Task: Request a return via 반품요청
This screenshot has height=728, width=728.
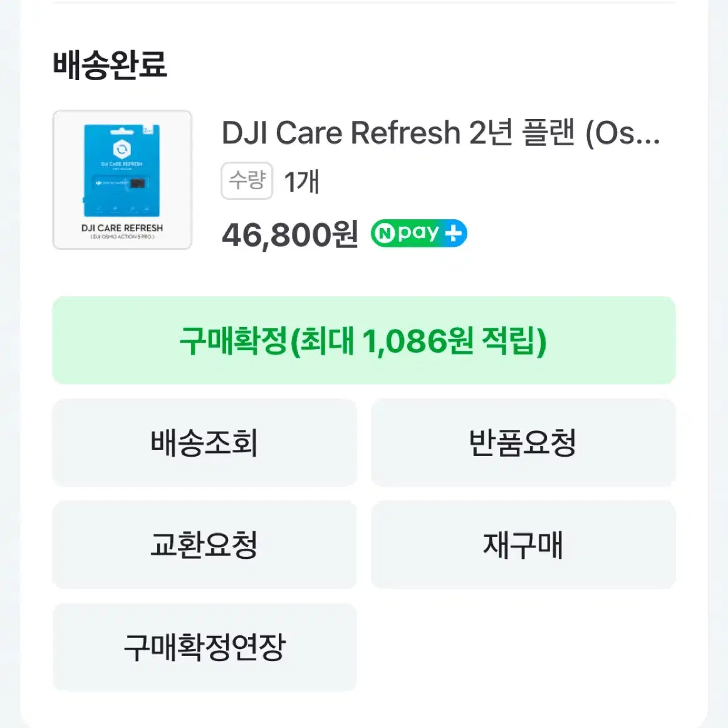Action: click(x=523, y=442)
